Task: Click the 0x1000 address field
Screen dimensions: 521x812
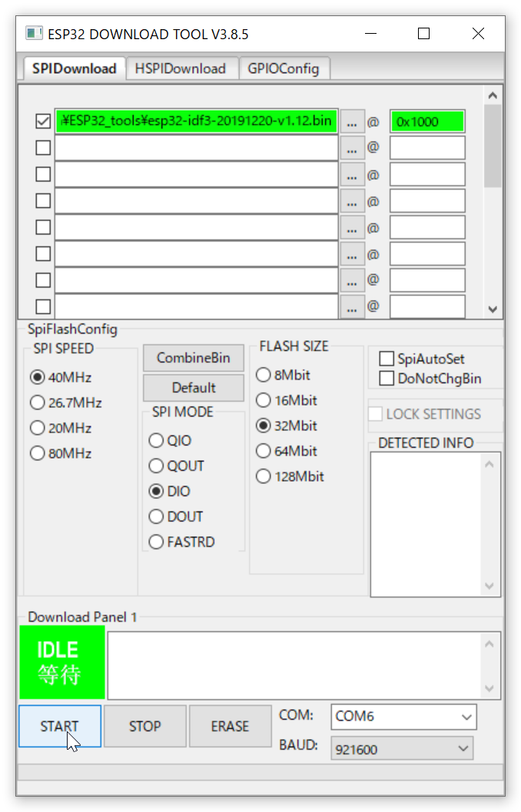Action: [427, 121]
